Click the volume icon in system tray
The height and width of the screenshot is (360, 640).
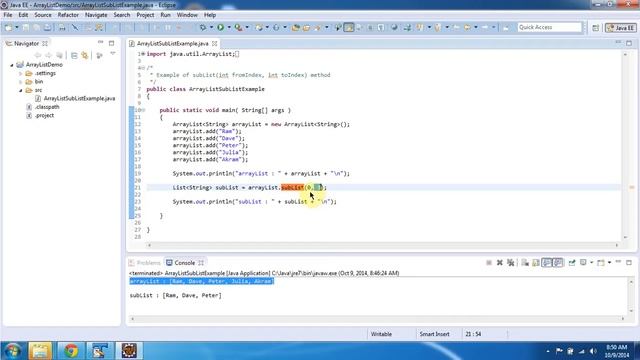(x=593, y=351)
